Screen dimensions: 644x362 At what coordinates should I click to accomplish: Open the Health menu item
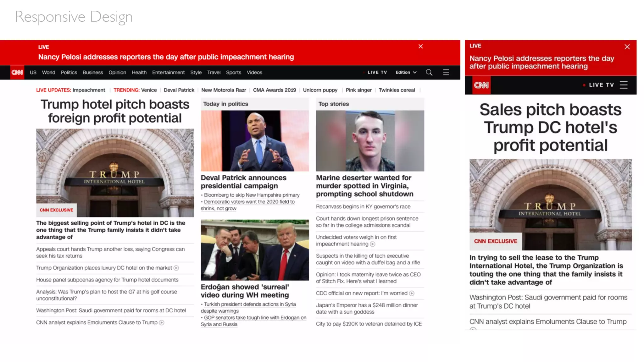point(139,72)
